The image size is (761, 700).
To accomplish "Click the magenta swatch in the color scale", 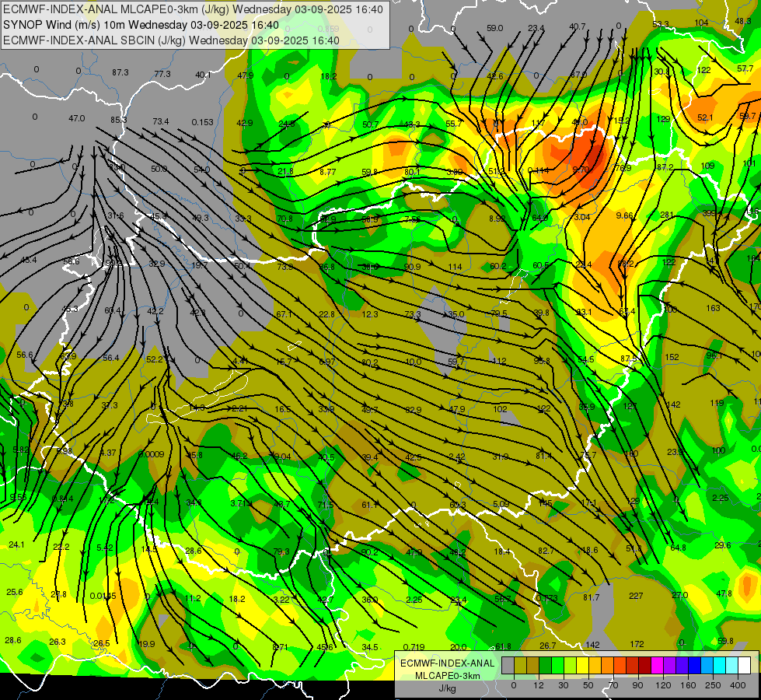I will pyautogui.click(x=657, y=665).
